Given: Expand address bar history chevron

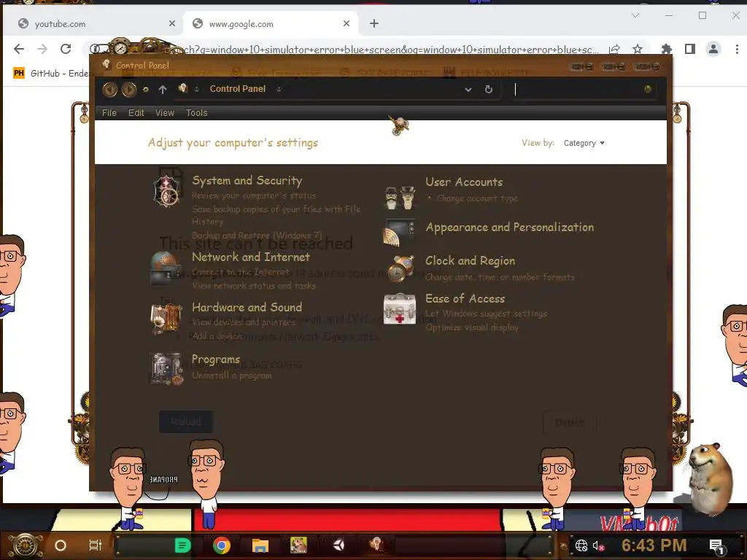Looking at the screenshot, I should [468, 89].
